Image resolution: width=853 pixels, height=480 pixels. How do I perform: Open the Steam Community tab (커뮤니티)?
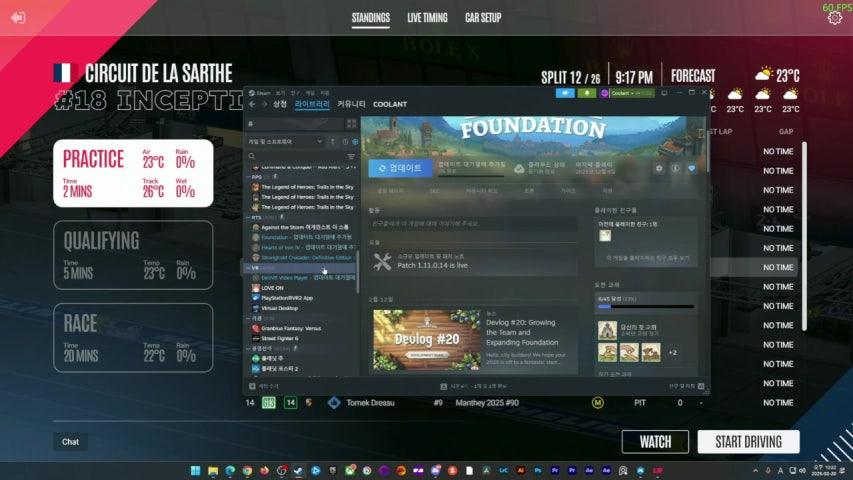[351, 104]
